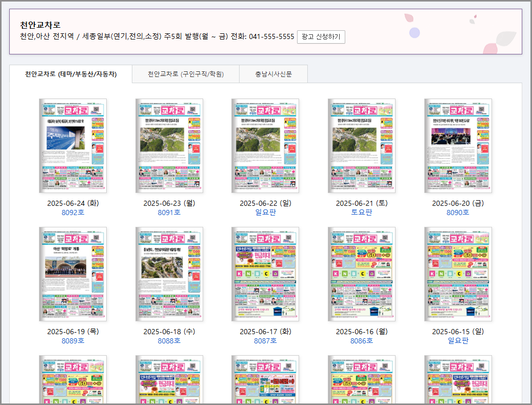This screenshot has width=532, height=405.
Task: Switch to 천안교차로 (구인구직/학원) tab
Action: click(x=185, y=74)
